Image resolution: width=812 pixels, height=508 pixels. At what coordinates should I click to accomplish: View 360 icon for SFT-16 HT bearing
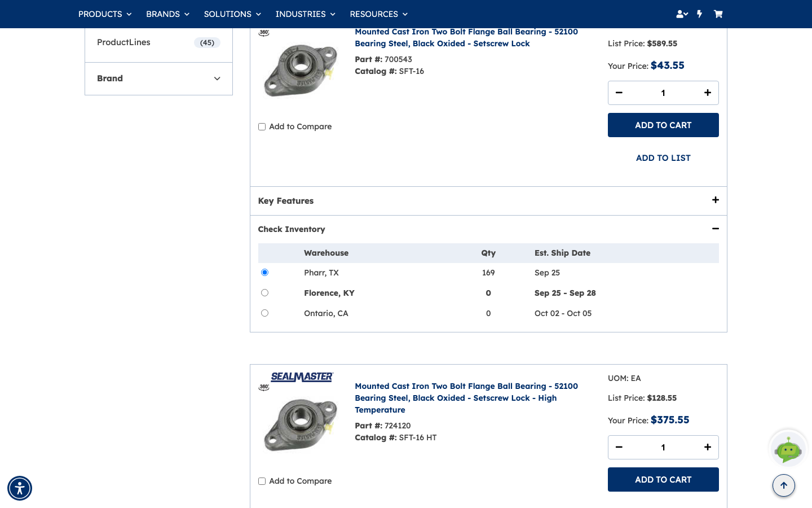[x=264, y=387]
